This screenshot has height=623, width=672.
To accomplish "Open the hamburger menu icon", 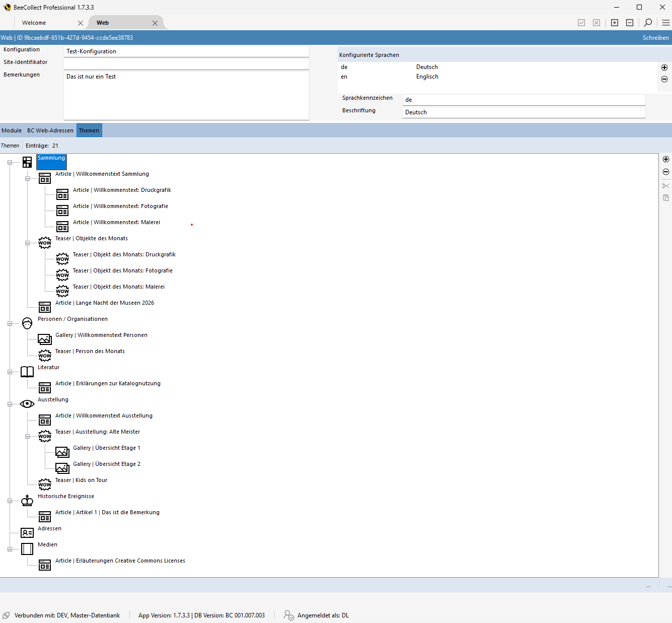I will tap(665, 23).
